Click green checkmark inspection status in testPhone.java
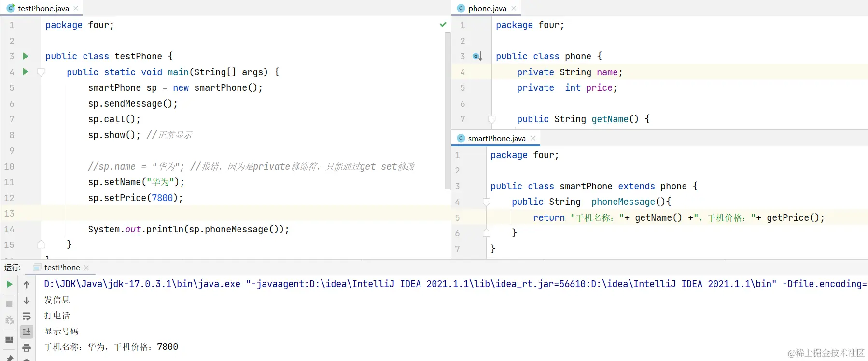 [443, 24]
